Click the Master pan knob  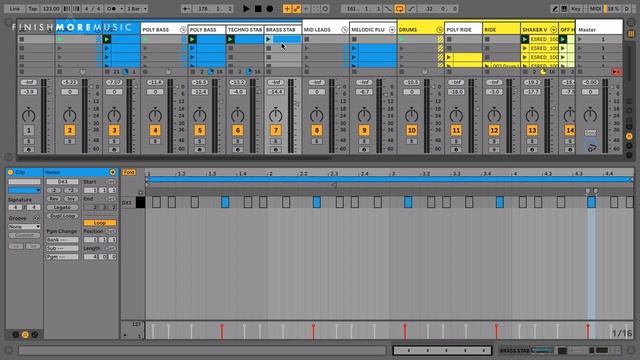[590, 115]
